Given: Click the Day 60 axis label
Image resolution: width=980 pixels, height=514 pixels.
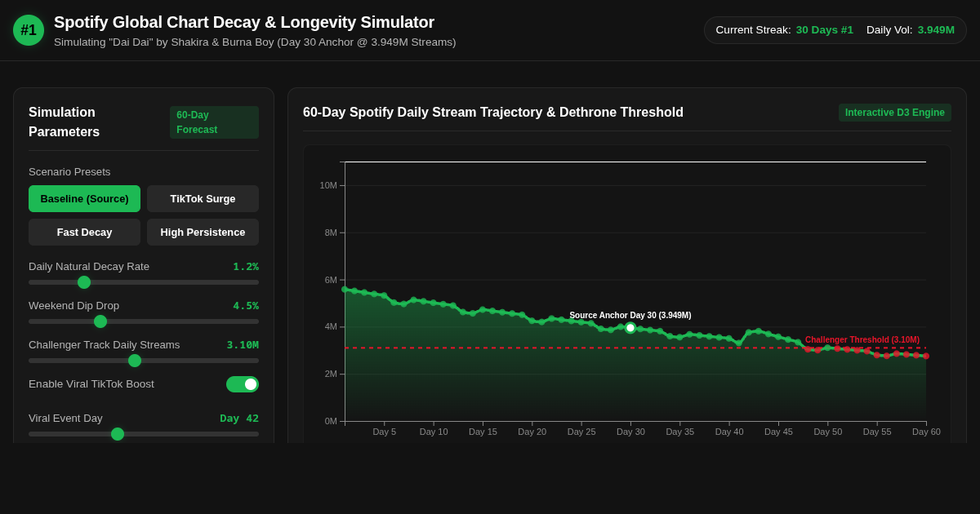Looking at the screenshot, I should coord(926,432).
